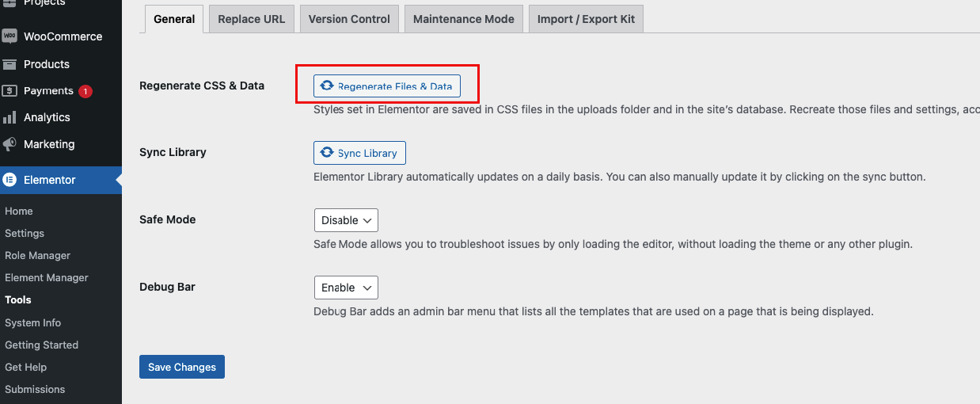
Task: Click the Elementor Library update description
Action: pyautogui.click(x=620, y=177)
